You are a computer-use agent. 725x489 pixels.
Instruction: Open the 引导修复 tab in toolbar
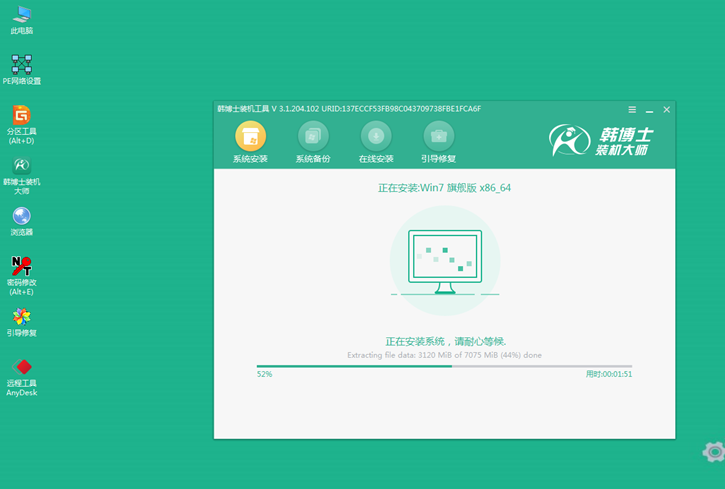point(438,142)
